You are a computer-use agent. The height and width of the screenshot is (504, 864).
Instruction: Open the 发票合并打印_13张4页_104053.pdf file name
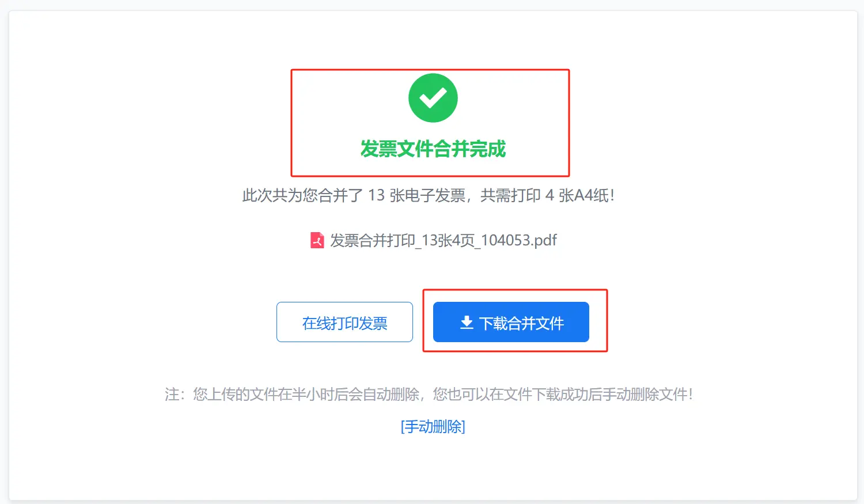point(444,240)
